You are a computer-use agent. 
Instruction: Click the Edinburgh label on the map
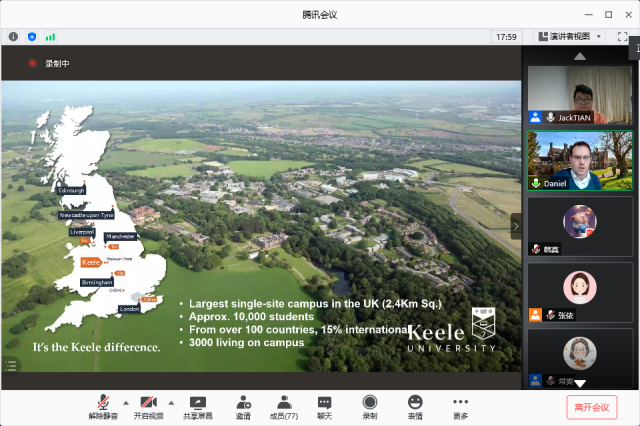[71, 191]
